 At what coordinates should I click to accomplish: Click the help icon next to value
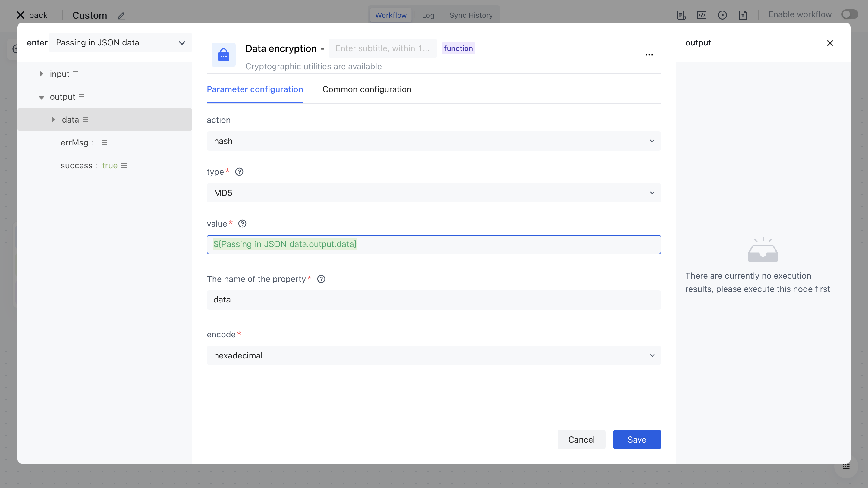(242, 224)
